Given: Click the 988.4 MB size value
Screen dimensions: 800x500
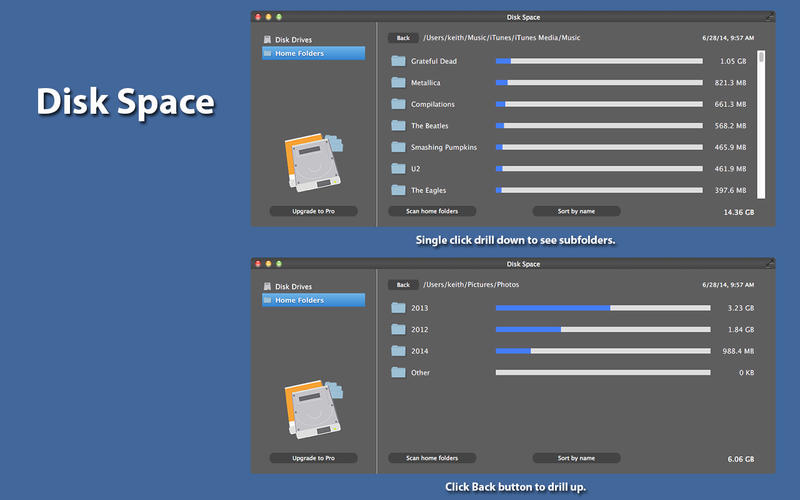Looking at the screenshot, I should click(738, 351).
